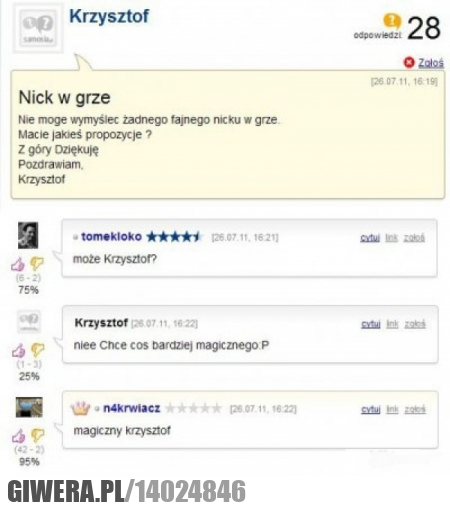
Task: Give thumbs down to n4krwiacz's answer
Action: point(37,435)
